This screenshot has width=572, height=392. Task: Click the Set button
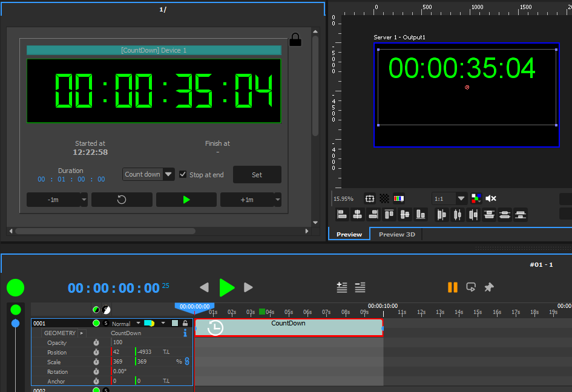tap(257, 175)
